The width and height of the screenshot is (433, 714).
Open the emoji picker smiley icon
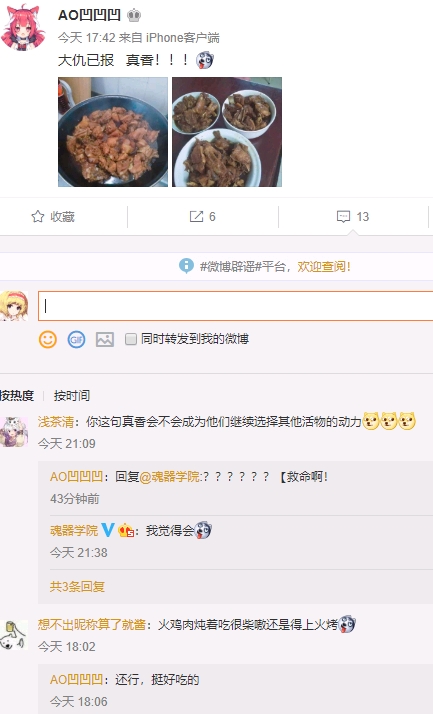click(47, 339)
